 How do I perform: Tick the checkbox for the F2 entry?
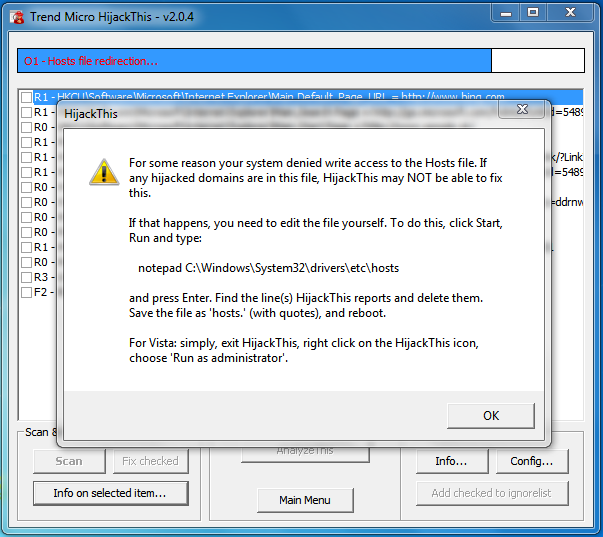coord(26,292)
